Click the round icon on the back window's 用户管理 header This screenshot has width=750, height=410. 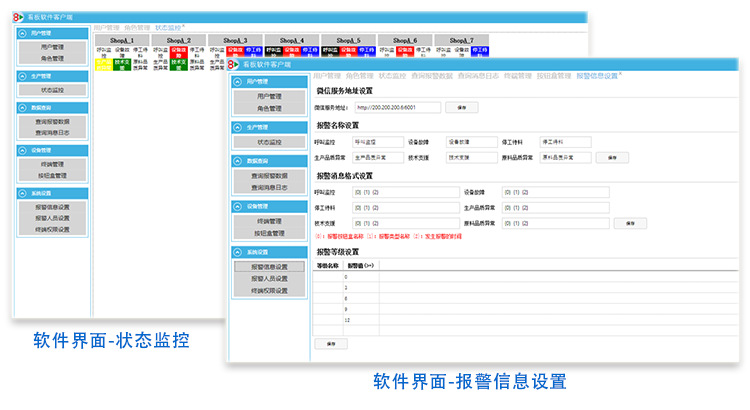coord(21,33)
